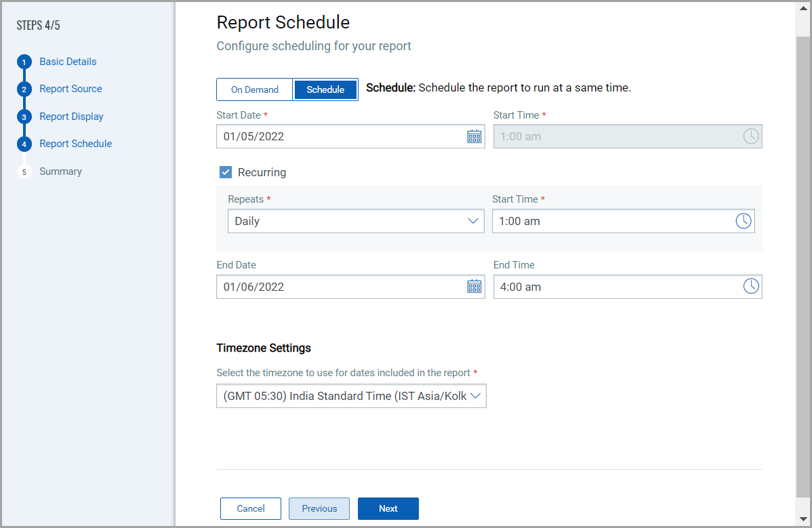Click step 5 circle in steps list
Screen dimensions: 812x528
click(x=24, y=172)
